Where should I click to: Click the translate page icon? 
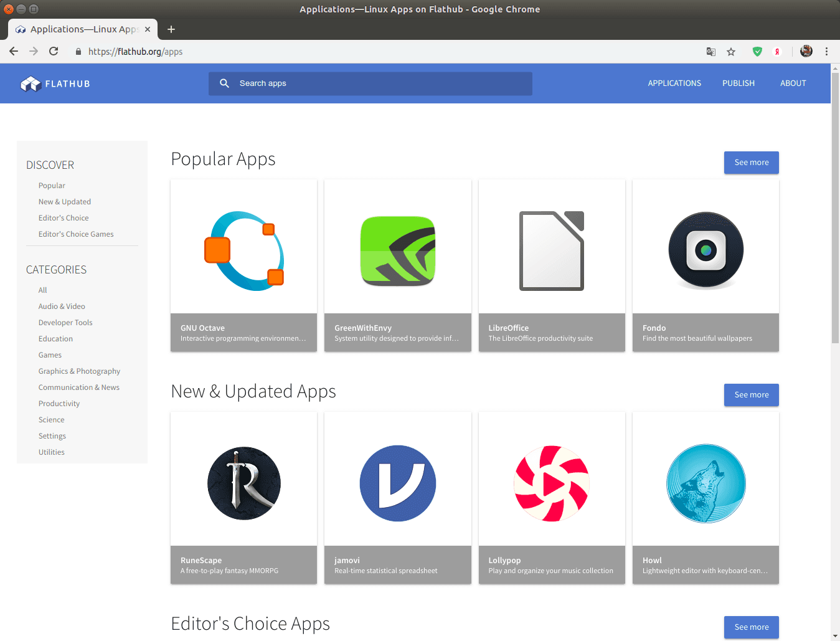tap(711, 52)
